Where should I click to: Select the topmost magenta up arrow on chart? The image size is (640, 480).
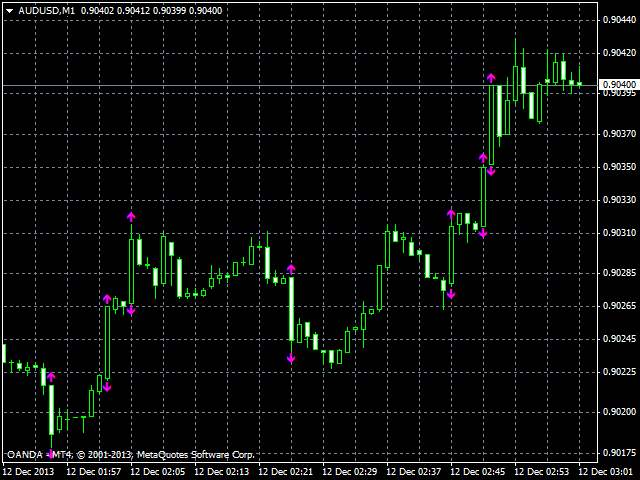click(491, 78)
